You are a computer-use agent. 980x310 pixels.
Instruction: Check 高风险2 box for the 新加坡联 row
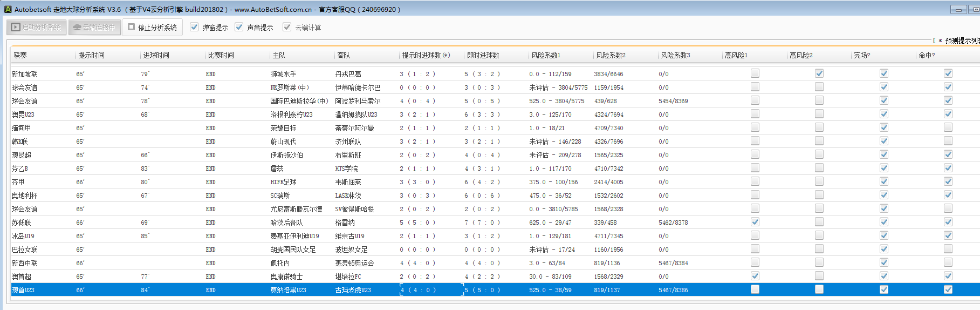tap(819, 73)
